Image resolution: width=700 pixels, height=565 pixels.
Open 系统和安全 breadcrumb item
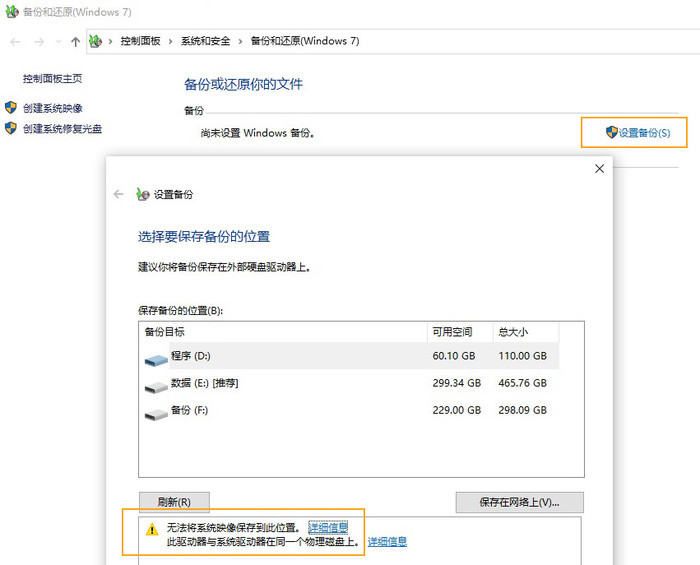point(205,41)
